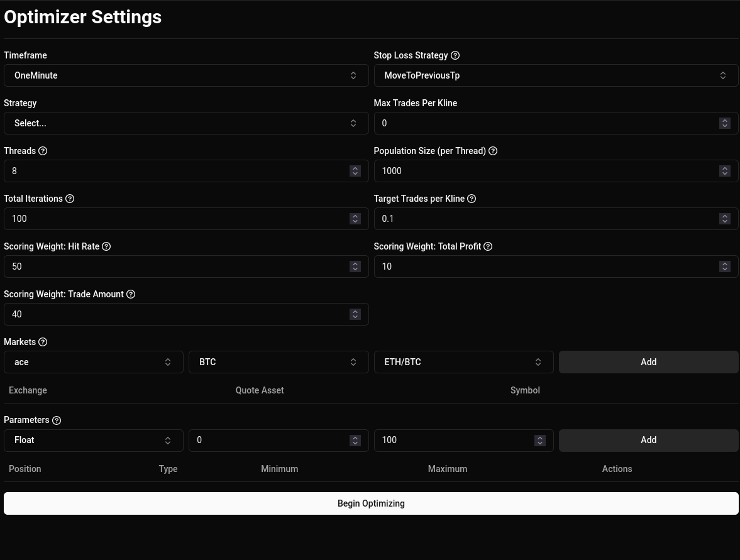The height and width of the screenshot is (560, 740).
Task: Expand the Strategy Select dropdown
Action: (186, 123)
